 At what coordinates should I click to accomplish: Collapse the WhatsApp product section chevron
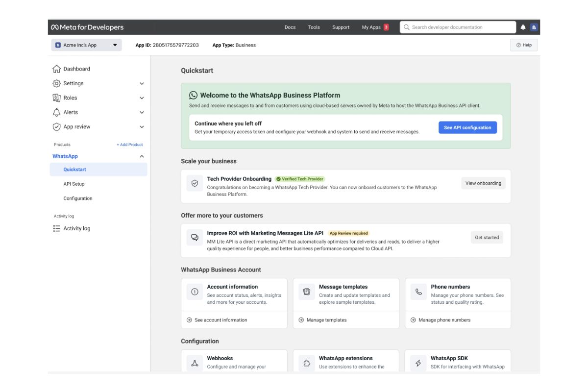click(142, 156)
